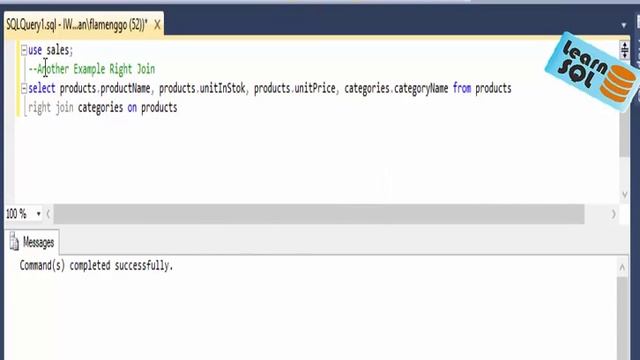Click the horizontal scrollbar right arrow
The image size is (640, 360).
pyautogui.click(x=613, y=214)
